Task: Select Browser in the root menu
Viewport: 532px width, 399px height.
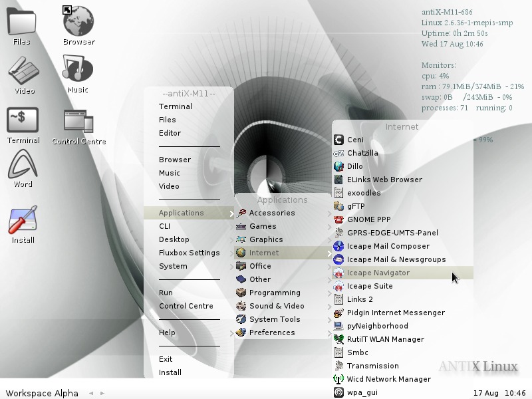Action: tap(189, 160)
